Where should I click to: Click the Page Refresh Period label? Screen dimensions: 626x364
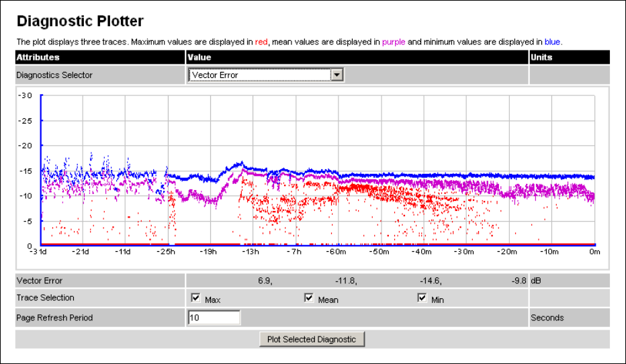coord(54,318)
